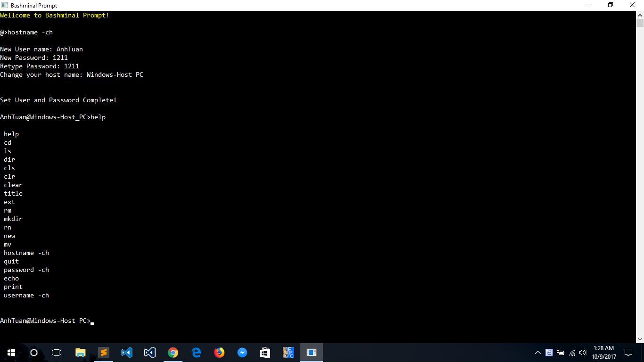Open the volume speaker tray icon

coord(583,353)
